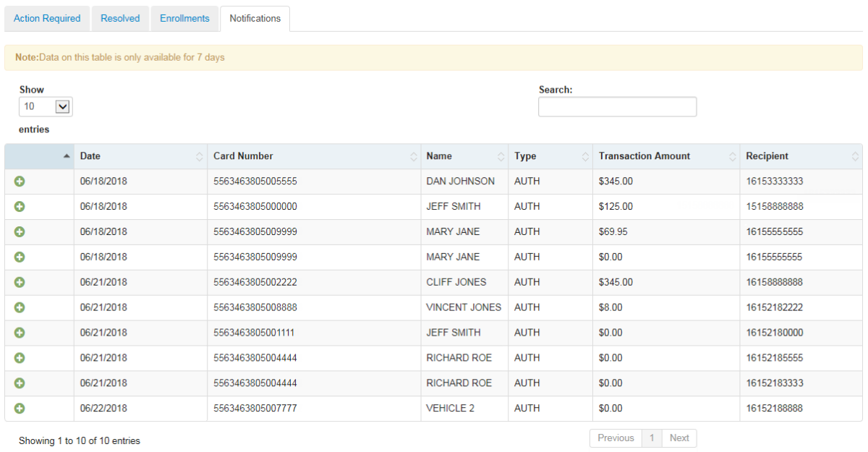Open details for the first MARY JANE row
The height and width of the screenshot is (452, 868).
click(20, 231)
